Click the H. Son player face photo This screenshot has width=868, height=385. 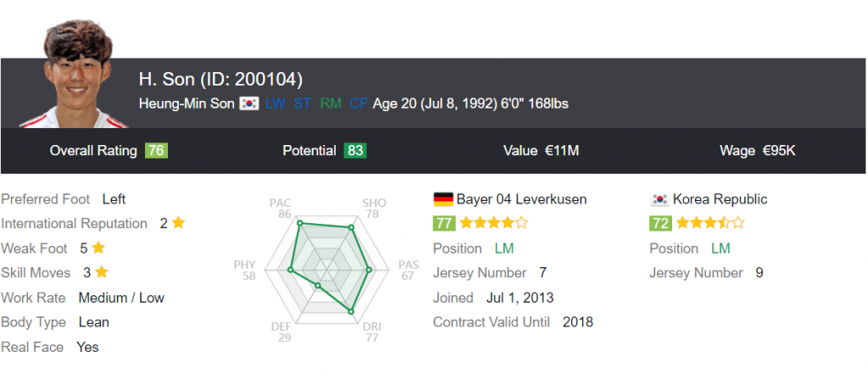(72, 78)
